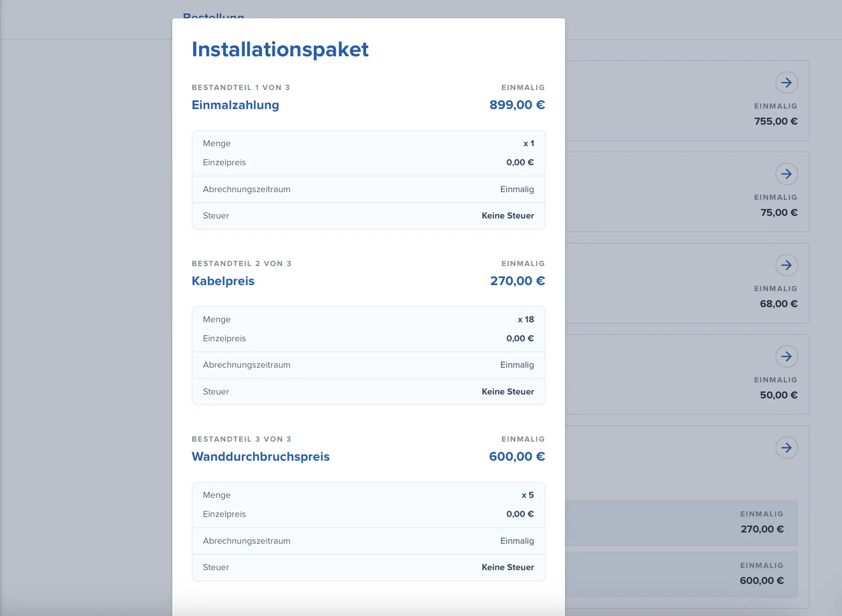Select the Wanddurchbruchspreis component heading
The image size is (842, 616).
tap(260, 457)
